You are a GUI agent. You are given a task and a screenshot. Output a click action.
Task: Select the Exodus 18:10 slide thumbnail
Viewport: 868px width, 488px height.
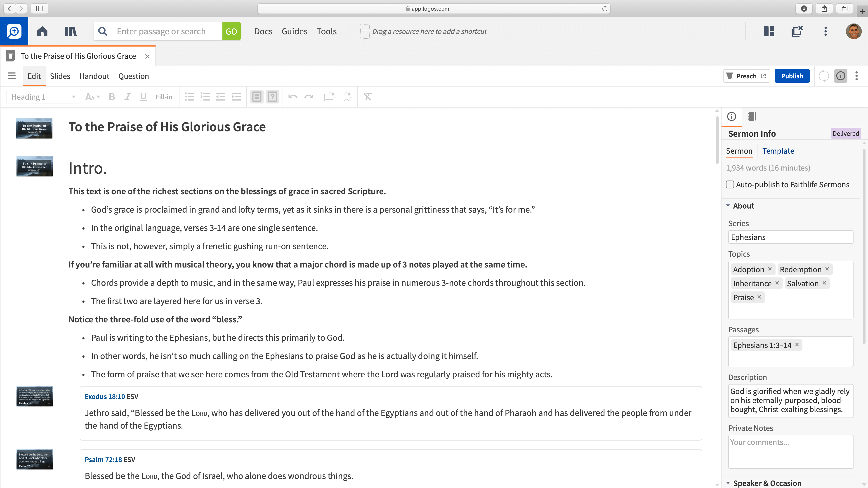pos(34,396)
